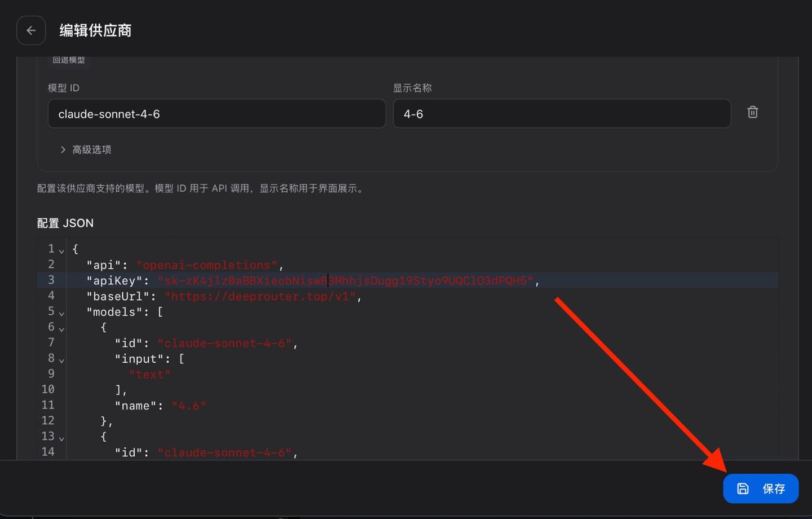Image resolution: width=812 pixels, height=519 pixels.
Task: Click the "models" key on line 5
Action: [x=118, y=312]
